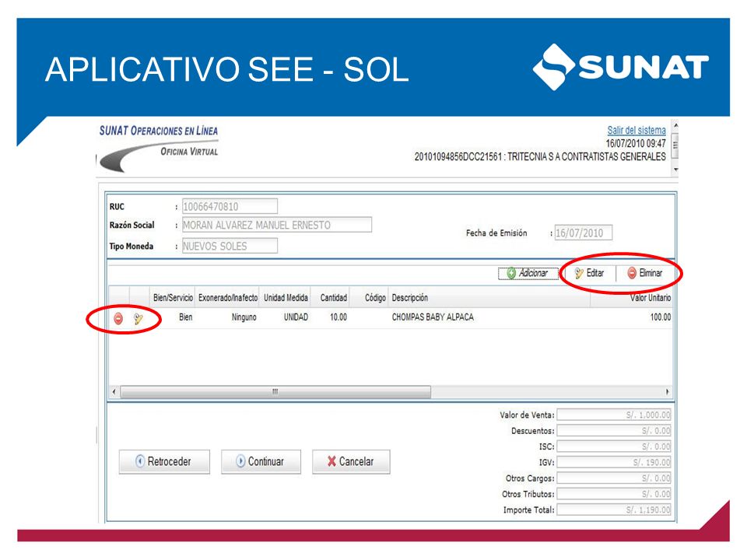Screen dimensions: 747x560
Task: Click the grid scrollbar left arrow
Action: (x=114, y=391)
